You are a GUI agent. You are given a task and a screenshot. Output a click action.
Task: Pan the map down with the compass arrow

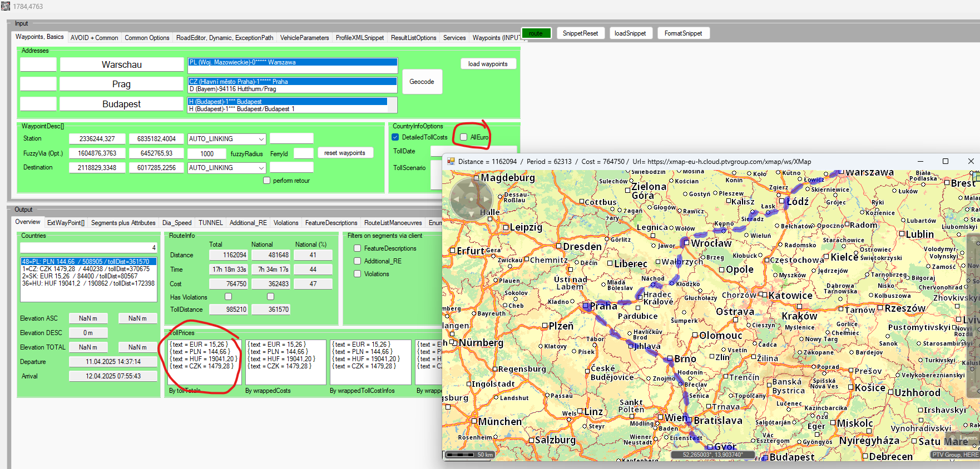click(471, 213)
